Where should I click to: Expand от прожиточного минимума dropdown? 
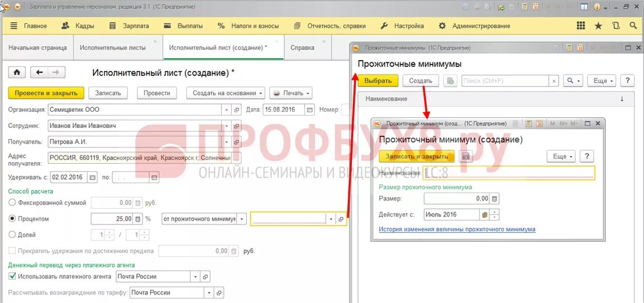[x=242, y=219]
